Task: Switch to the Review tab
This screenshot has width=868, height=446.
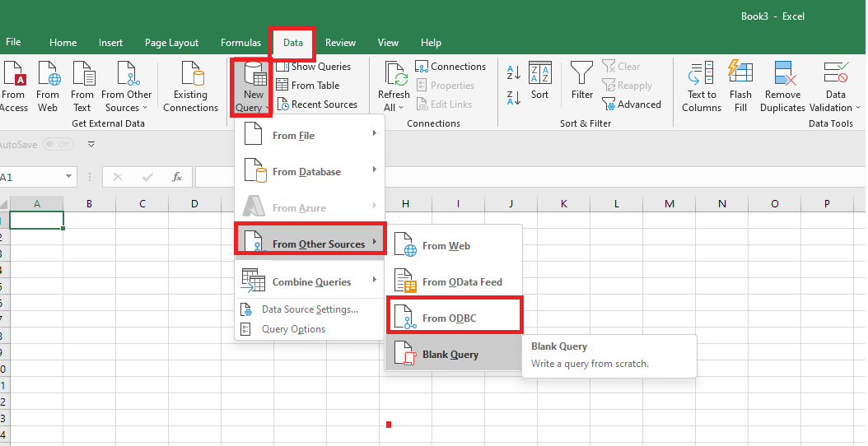Action: click(x=340, y=43)
